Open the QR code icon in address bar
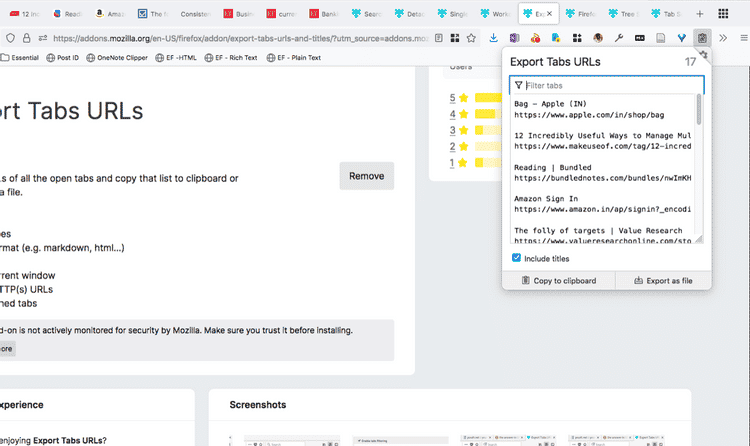Image resolution: width=750 pixels, height=446 pixels. (455, 38)
